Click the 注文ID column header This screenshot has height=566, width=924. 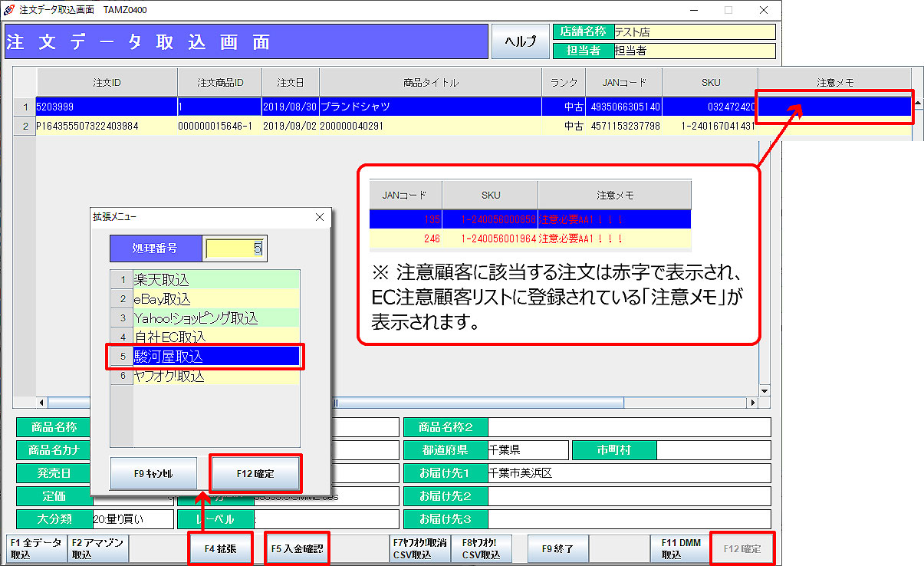(x=107, y=83)
